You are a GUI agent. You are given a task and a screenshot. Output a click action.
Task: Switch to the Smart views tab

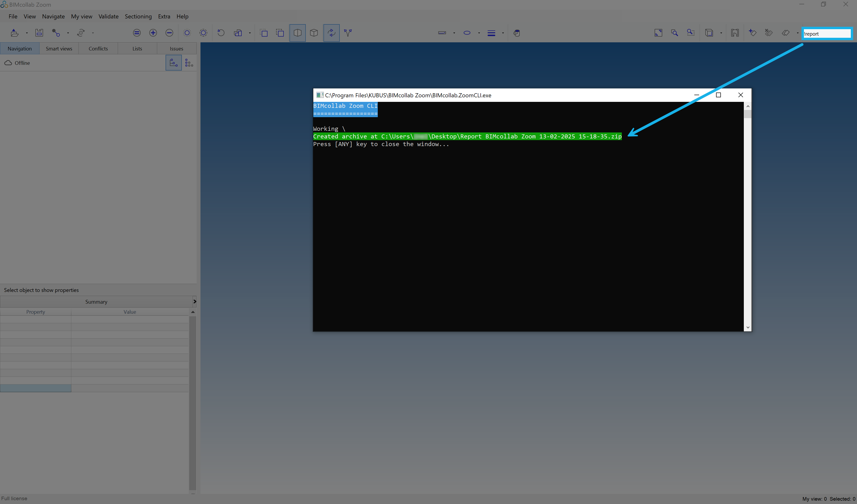(59, 49)
